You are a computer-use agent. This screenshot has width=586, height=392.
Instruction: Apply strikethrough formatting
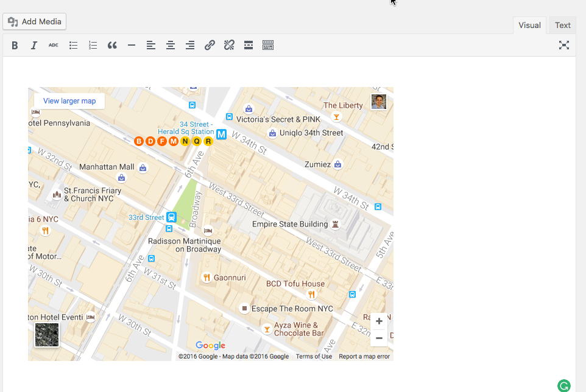point(54,45)
